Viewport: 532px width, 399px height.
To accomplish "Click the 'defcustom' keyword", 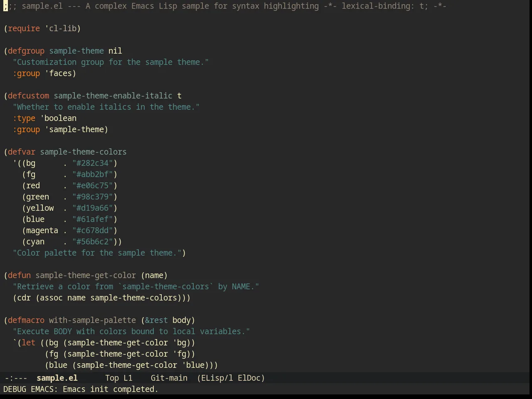I will pyautogui.click(x=28, y=96).
